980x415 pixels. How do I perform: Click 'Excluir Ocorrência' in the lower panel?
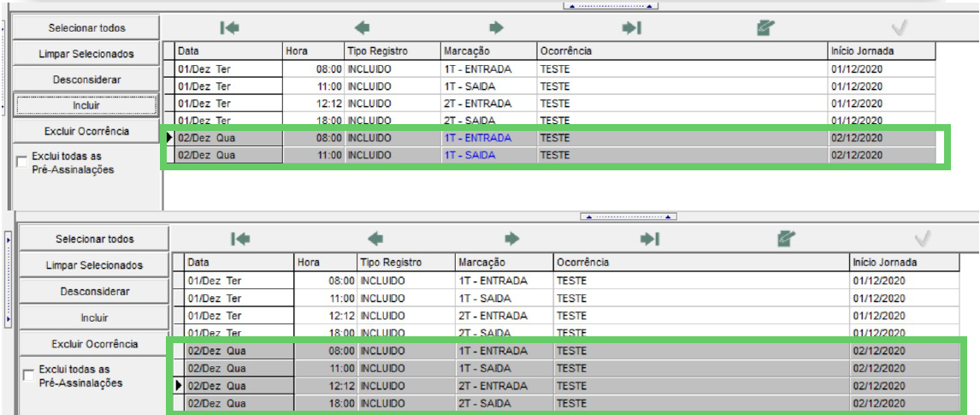point(94,344)
